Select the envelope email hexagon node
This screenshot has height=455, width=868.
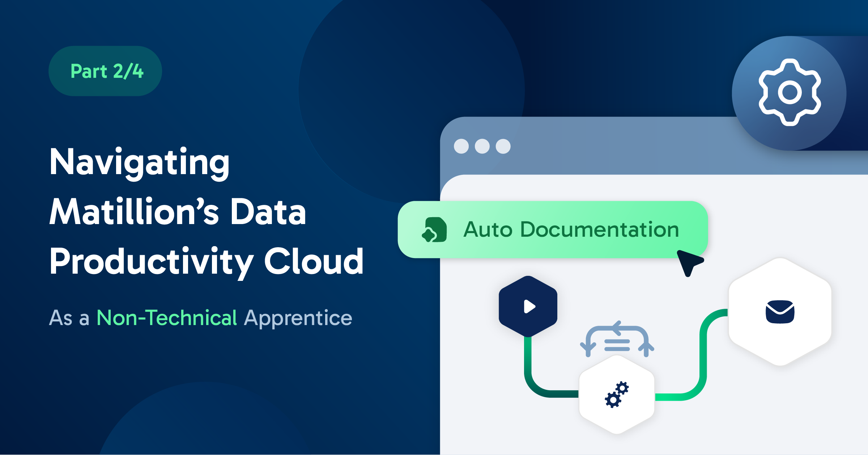point(780,312)
